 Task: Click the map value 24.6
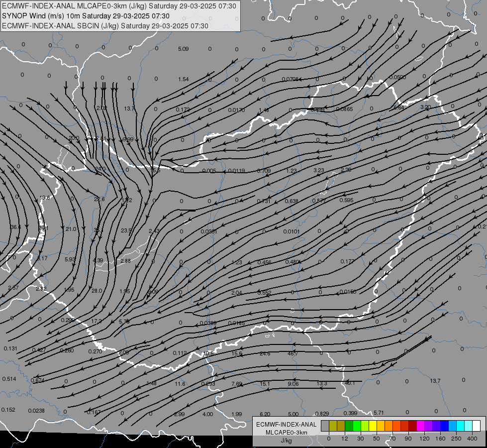pyautogui.click(x=265, y=353)
